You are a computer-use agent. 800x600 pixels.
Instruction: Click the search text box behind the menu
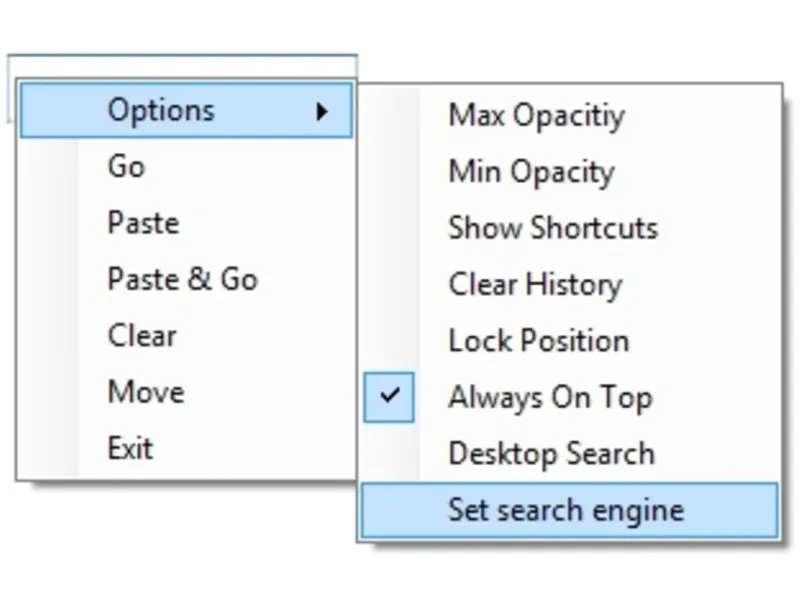[180, 68]
